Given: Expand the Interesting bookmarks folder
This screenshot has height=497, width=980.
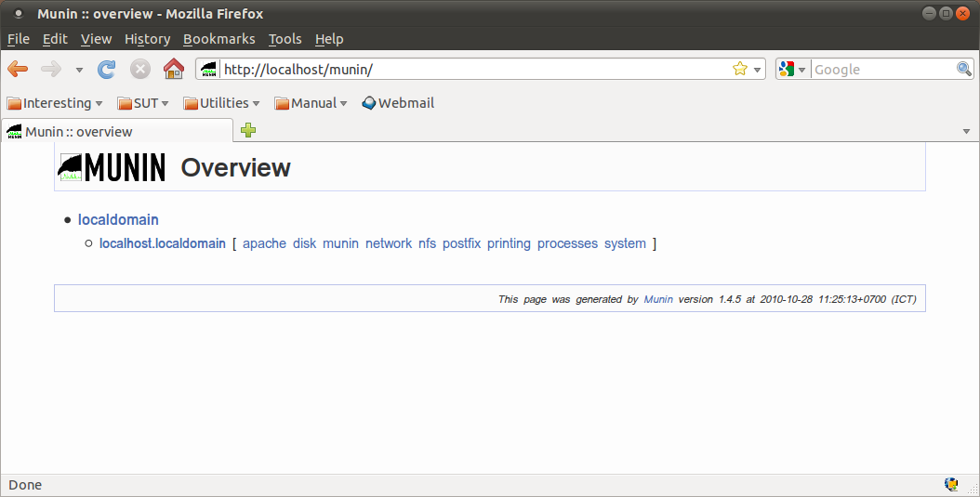Looking at the screenshot, I should coord(54,103).
